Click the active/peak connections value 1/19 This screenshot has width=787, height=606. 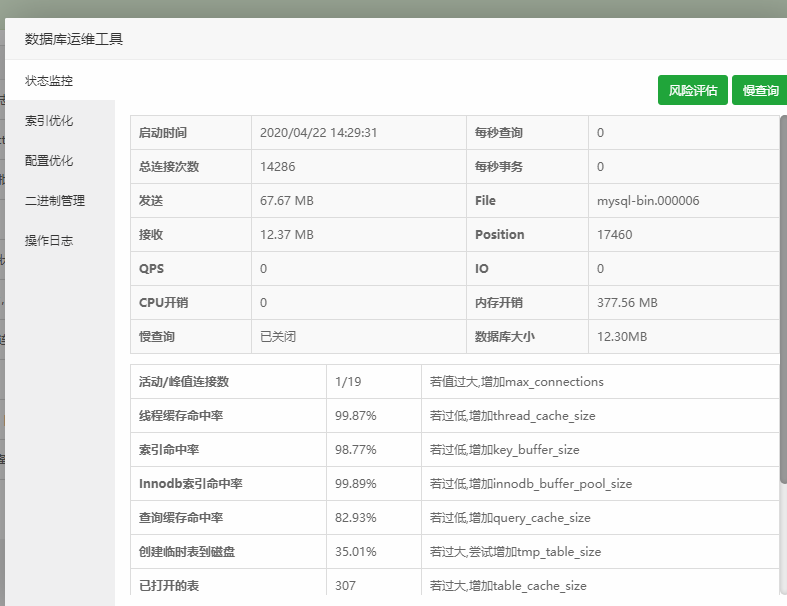(348, 382)
